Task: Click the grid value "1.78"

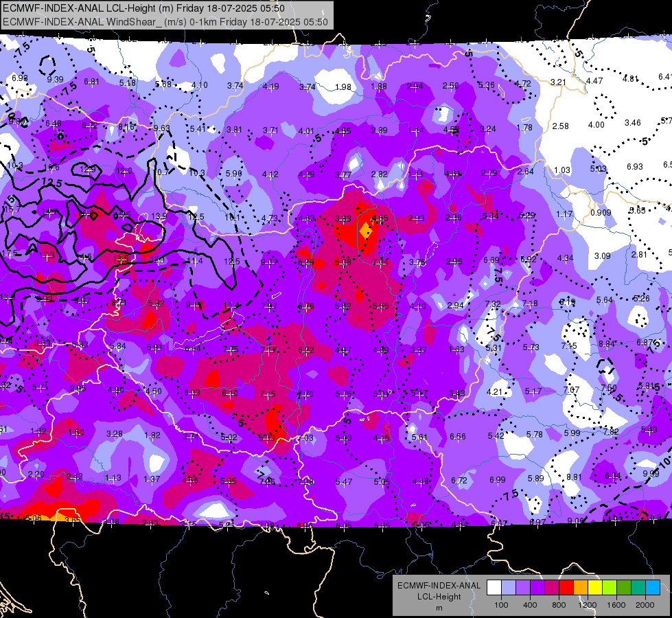Action: pos(524,127)
